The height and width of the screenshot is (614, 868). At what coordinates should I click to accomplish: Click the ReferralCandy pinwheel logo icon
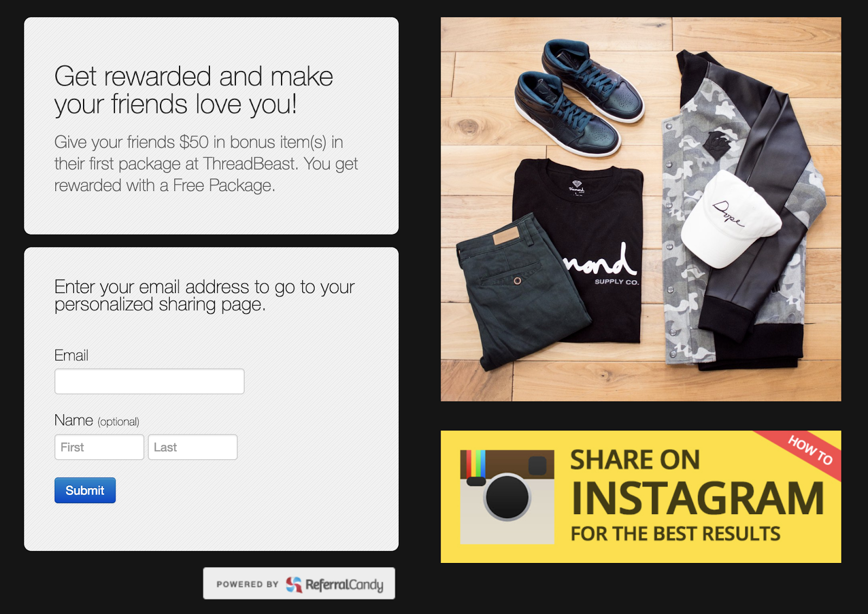[x=293, y=584]
